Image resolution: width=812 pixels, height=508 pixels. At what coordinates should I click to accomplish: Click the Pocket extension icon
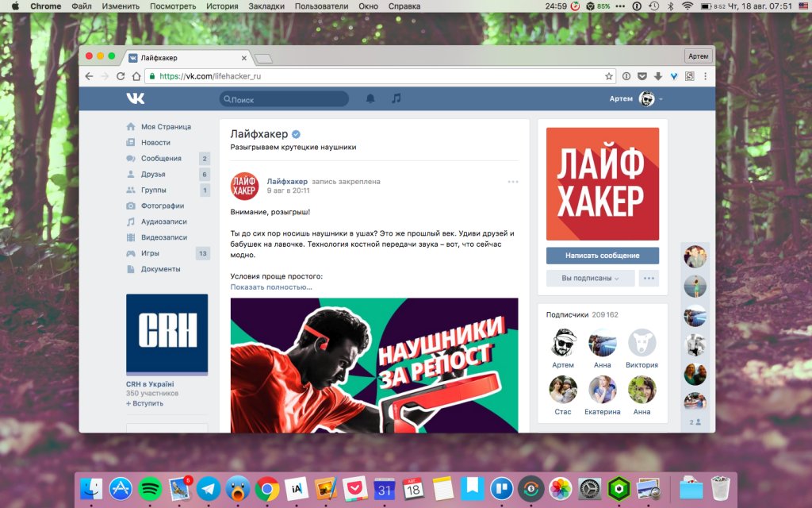coord(642,76)
